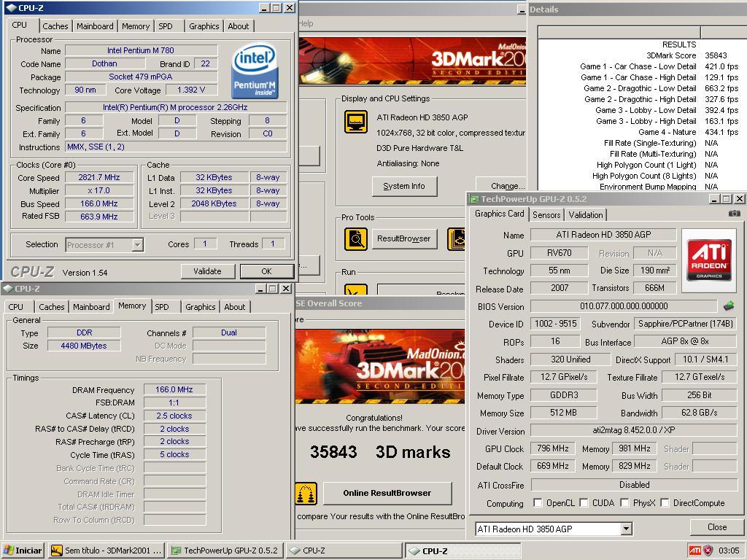Click the monitor icon in Display and CPU Settings
Image resolution: width=747 pixels, height=560 pixels.
356,122
